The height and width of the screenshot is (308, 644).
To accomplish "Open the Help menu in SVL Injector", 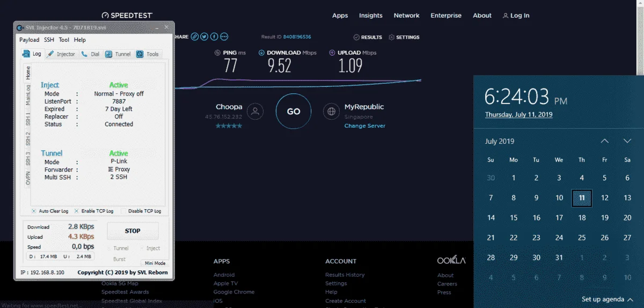I will tap(79, 40).
